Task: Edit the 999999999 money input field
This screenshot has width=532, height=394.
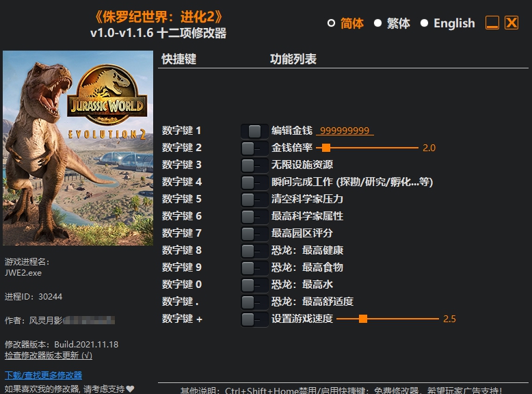Action: point(345,131)
